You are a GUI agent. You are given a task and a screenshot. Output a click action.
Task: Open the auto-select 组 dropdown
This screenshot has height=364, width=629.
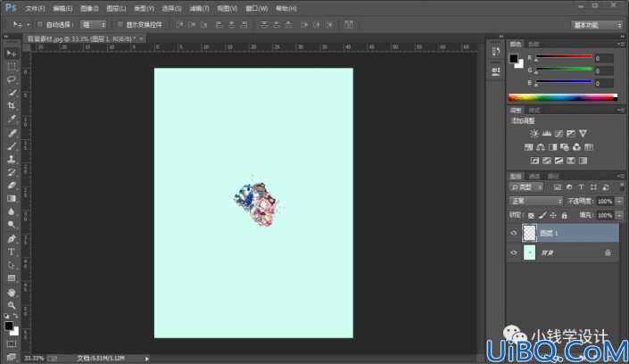click(x=93, y=25)
